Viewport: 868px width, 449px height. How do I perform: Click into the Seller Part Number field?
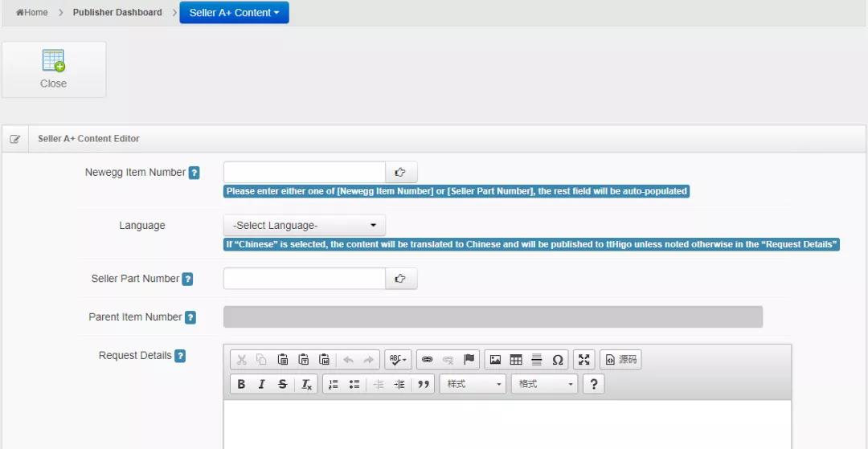(x=305, y=279)
